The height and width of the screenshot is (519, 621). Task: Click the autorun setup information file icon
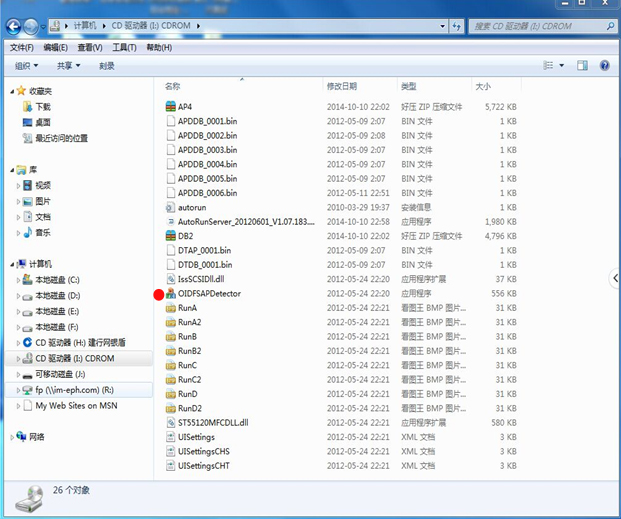coord(170,207)
